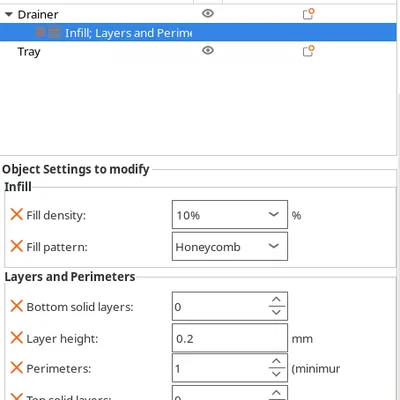This screenshot has height=400, width=400.
Task: Select the Tray object row
Action: pos(198,51)
